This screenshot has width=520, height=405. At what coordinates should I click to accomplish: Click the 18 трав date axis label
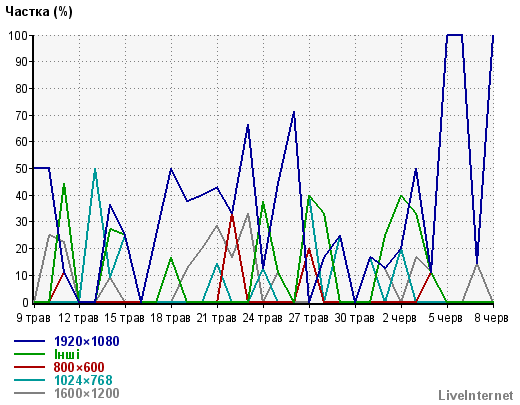point(170,318)
